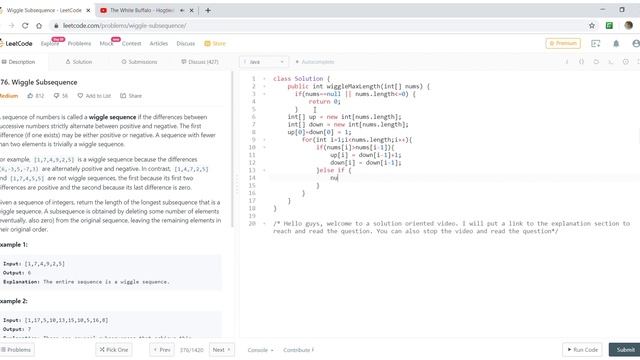
Task: Submit the solution
Action: tap(625, 350)
